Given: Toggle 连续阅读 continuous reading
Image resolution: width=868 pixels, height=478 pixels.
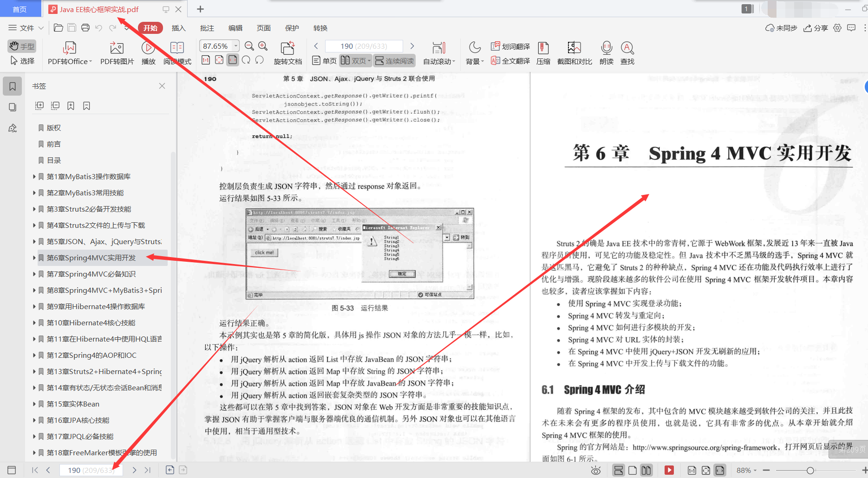Looking at the screenshot, I should pos(394,61).
